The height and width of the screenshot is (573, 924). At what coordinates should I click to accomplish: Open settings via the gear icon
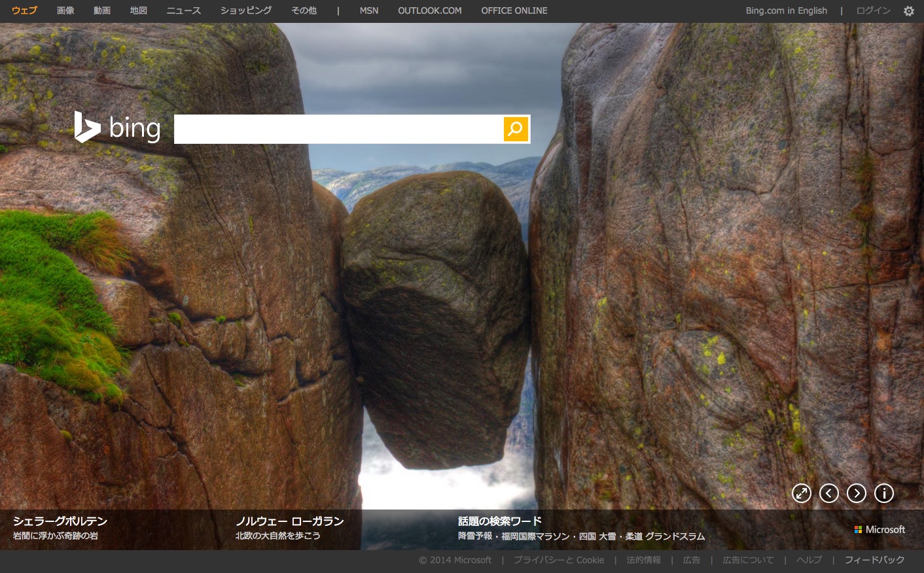click(x=908, y=11)
